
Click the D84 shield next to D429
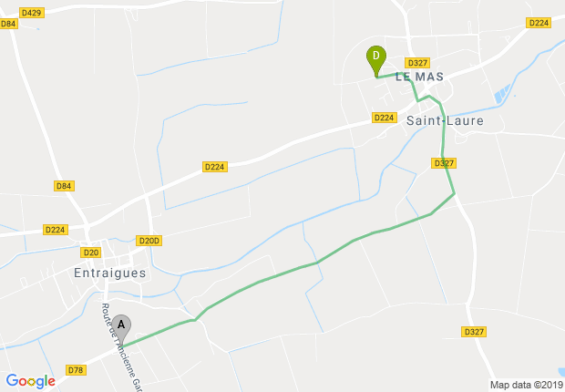[8, 24]
